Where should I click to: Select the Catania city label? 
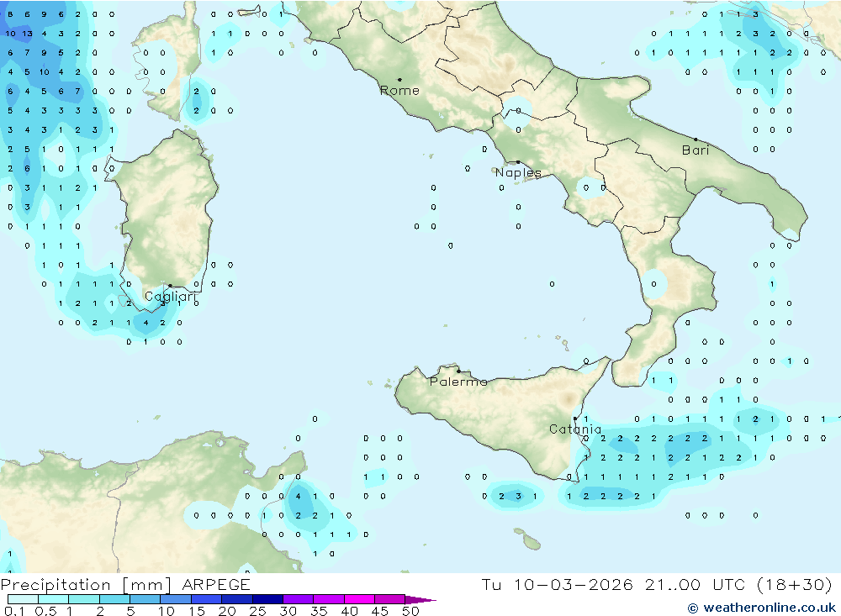point(575,429)
